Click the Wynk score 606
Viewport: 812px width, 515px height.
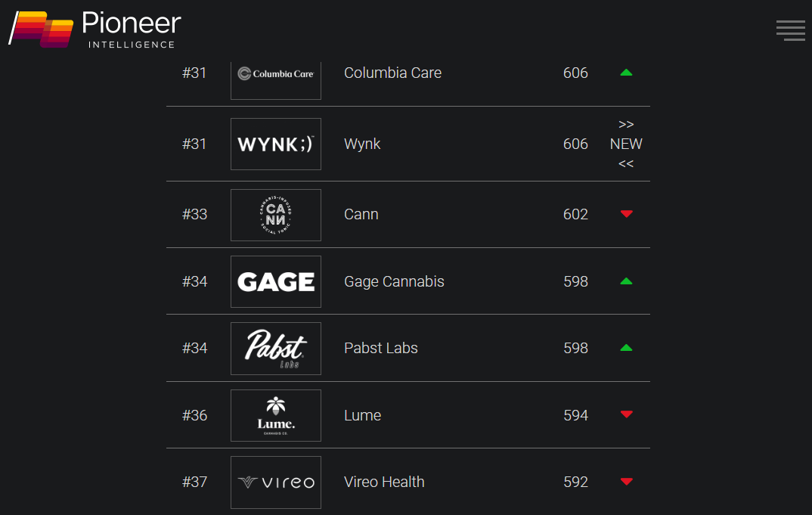coord(575,144)
